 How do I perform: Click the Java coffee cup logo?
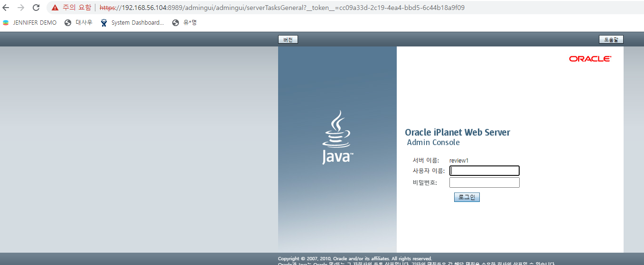337,137
